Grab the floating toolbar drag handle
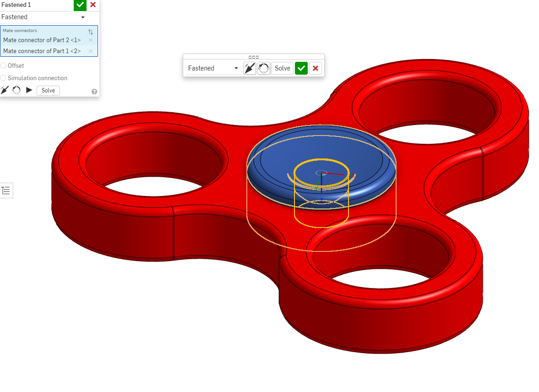539x392 pixels. click(254, 57)
